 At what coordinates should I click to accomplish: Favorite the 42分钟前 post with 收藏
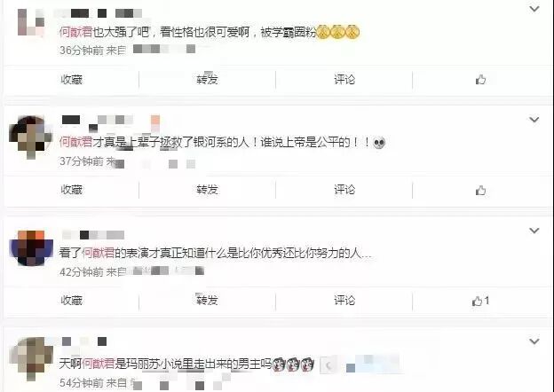tap(71, 301)
